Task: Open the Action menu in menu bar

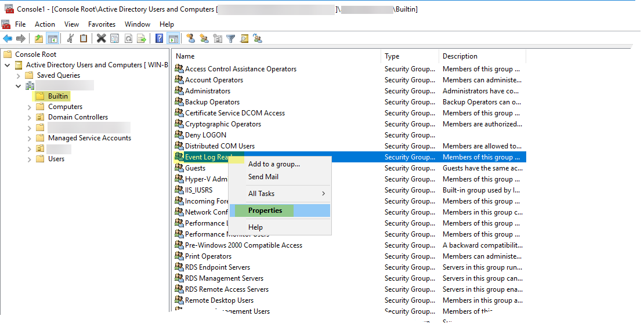Action: 45,24
